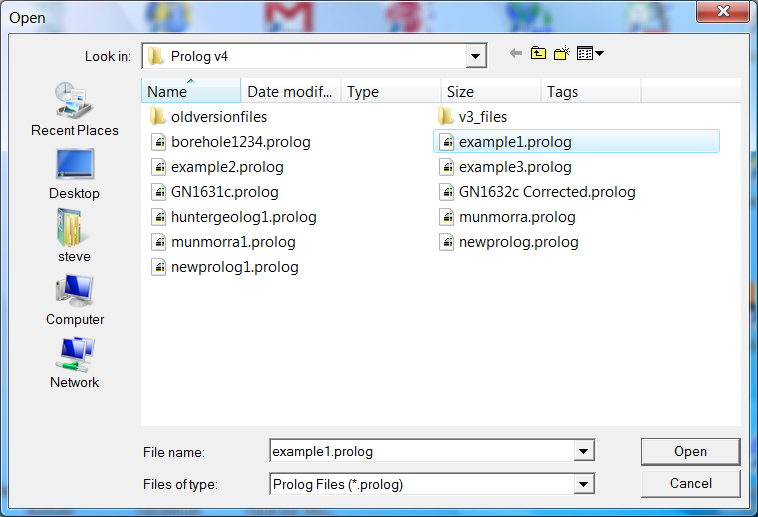
Task: Open the steve user folder
Action: tap(74, 237)
